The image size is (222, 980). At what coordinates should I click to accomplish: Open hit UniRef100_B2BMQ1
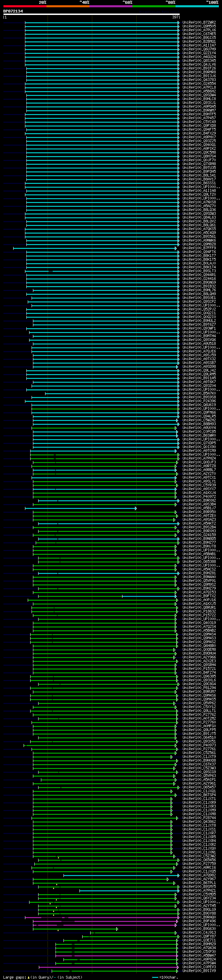199,41
